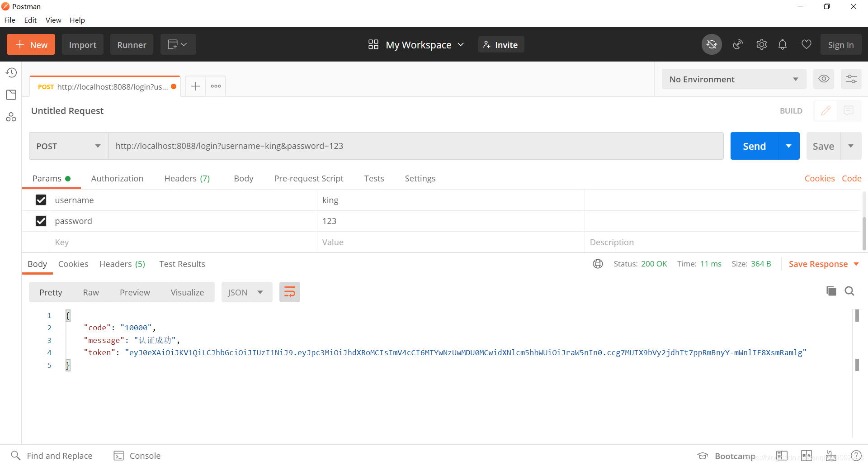Open the help question mark icon

click(x=856, y=456)
